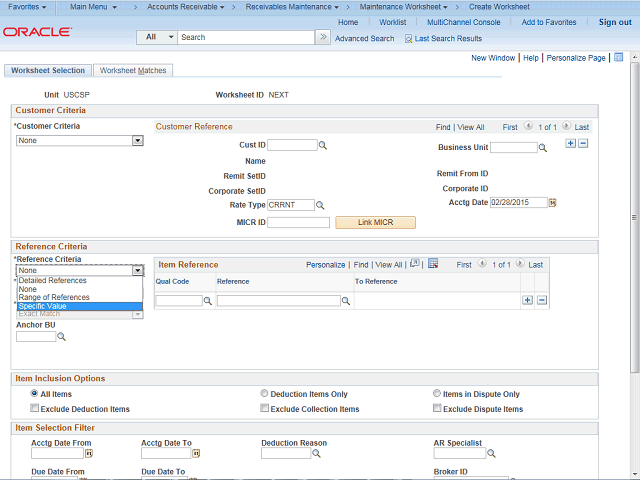Check the Exclude Dispute Items box
Image resolution: width=640 pixels, height=480 pixels.
click(438, 409)
